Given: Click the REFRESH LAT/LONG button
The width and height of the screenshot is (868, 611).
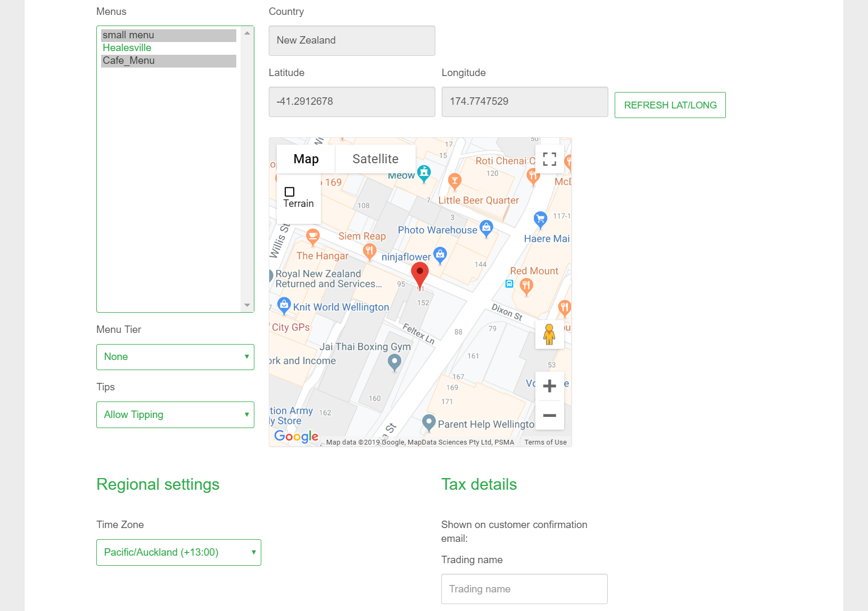Looking at the screenshot, I should click(x=670, y=105).
